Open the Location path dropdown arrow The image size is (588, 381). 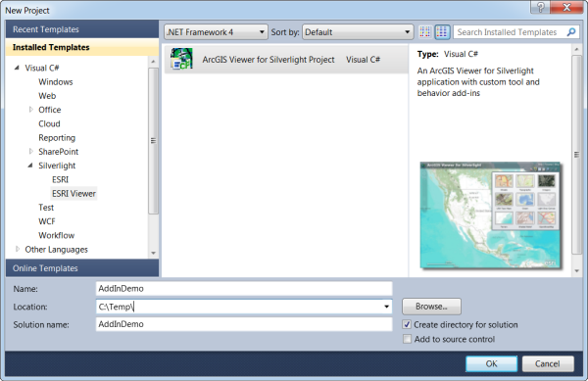386,307
